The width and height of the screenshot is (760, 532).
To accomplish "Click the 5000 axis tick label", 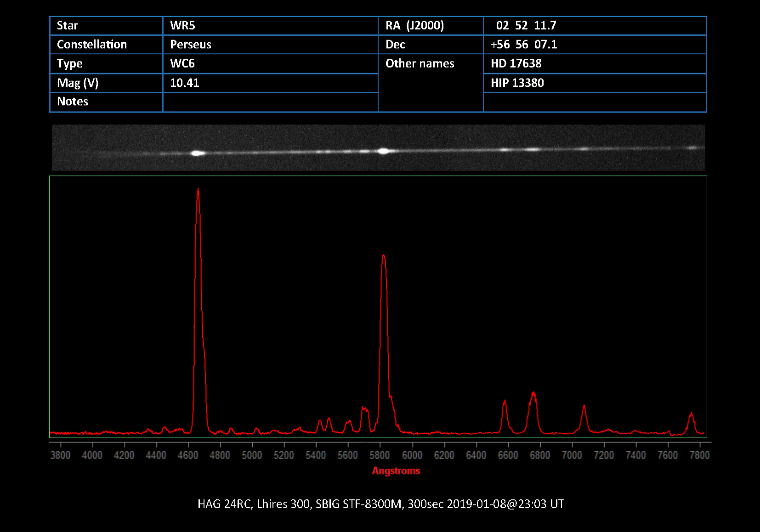I will [252, 455].
